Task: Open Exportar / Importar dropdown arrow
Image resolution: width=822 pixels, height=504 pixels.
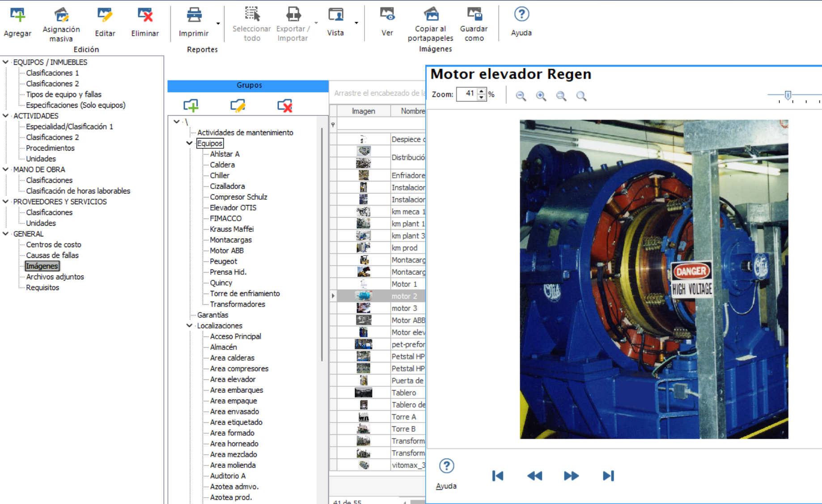Action: (x=316, y=23)
